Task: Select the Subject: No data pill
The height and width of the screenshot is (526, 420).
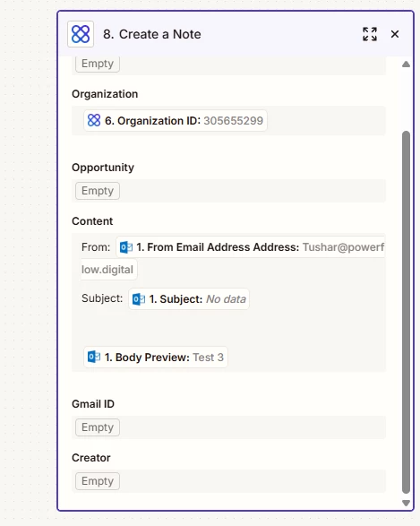Action: 189,299
